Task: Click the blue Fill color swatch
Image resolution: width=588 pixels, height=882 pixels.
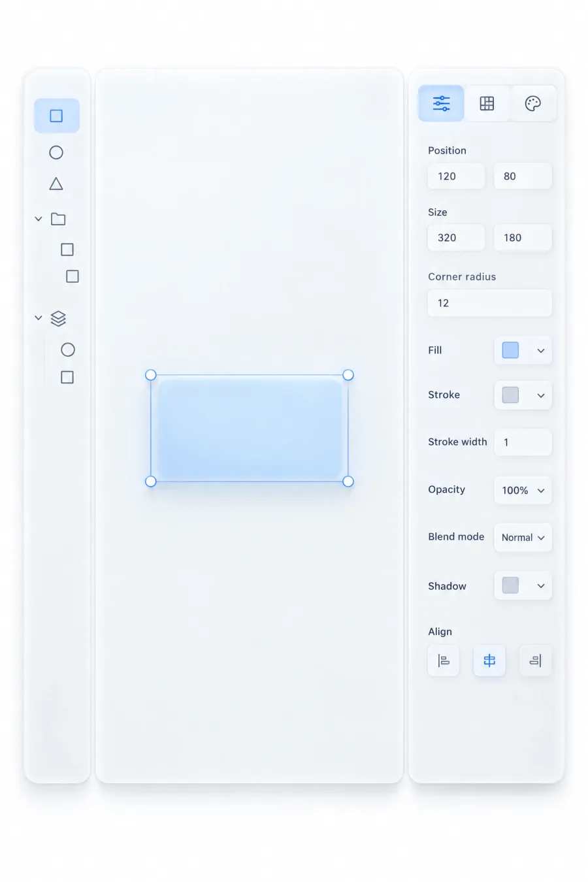Action: click(x=510, y=350)
